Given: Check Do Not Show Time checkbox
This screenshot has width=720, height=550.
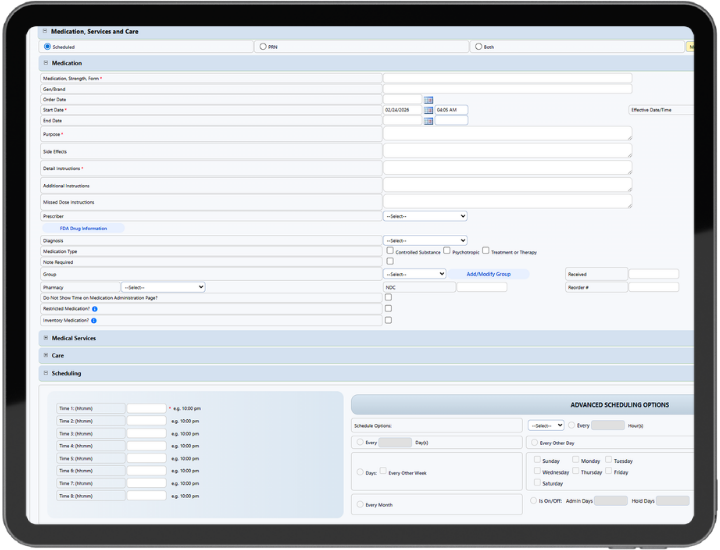Looking at the screenshot, I should tap(388, 297).
